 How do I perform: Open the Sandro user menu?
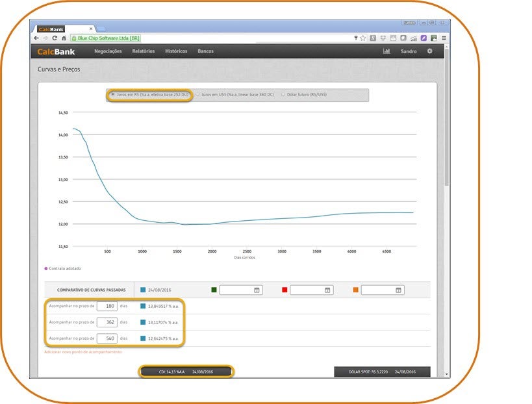[408, 51]
